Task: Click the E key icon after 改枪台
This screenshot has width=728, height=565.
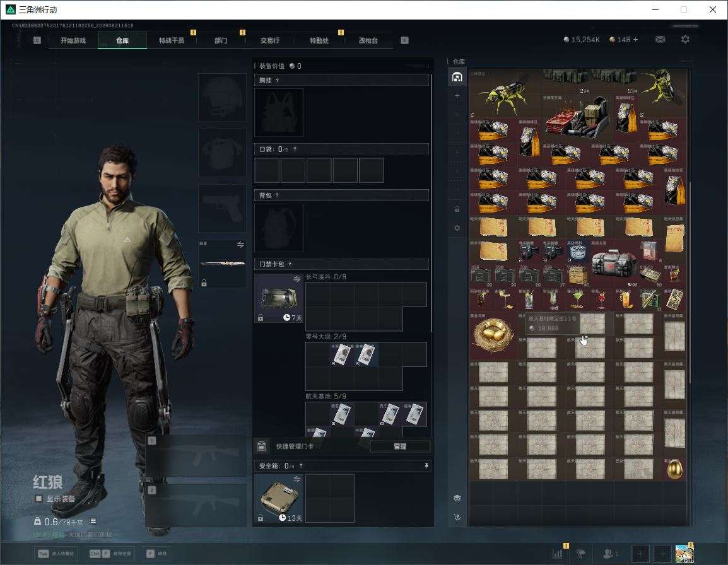Action: [404, 40]
